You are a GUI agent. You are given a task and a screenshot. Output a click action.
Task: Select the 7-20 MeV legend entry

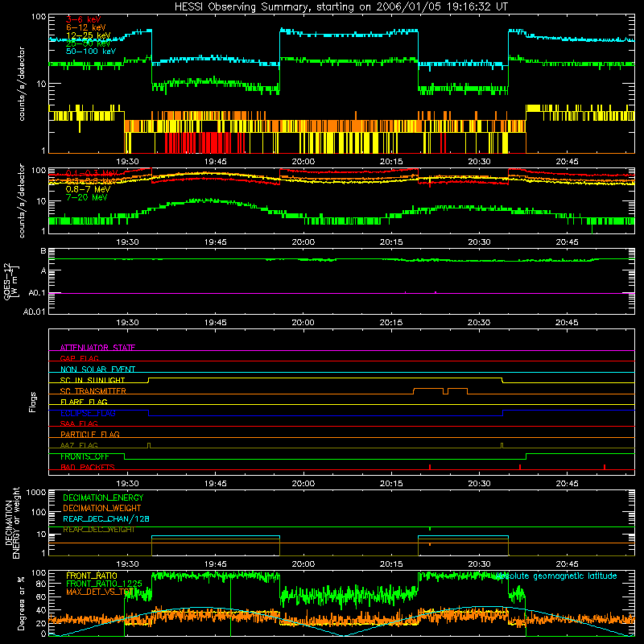point(87,197)
